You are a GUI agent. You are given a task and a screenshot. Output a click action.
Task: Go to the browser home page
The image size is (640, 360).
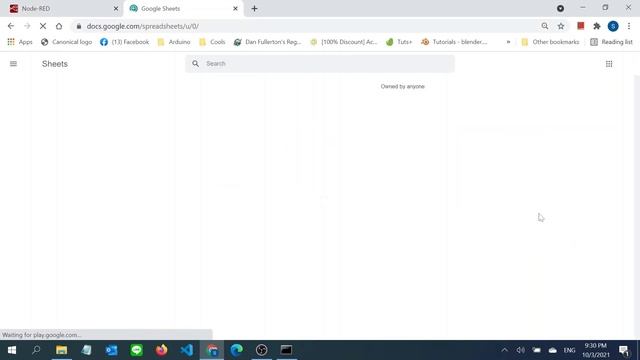[x=59, y=26]
